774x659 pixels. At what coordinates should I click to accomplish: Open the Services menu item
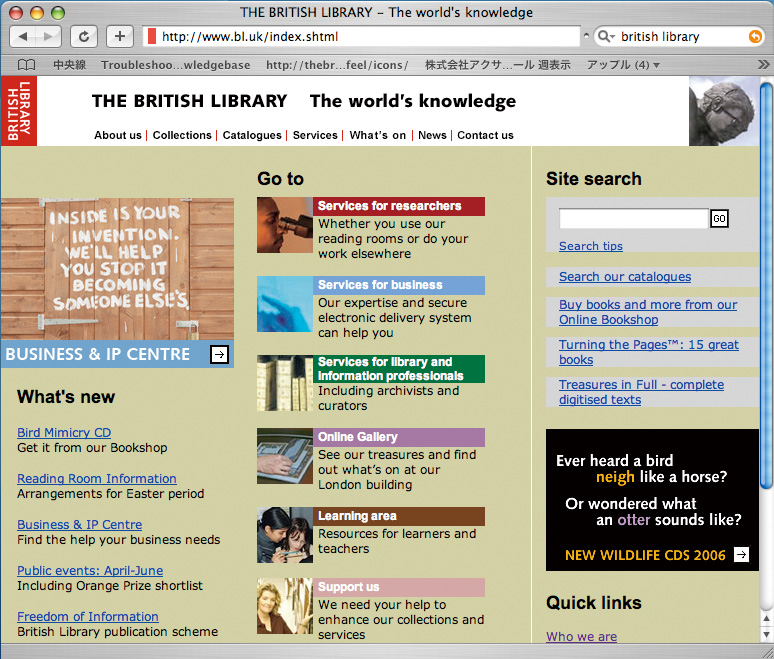(x=315, y=135)
